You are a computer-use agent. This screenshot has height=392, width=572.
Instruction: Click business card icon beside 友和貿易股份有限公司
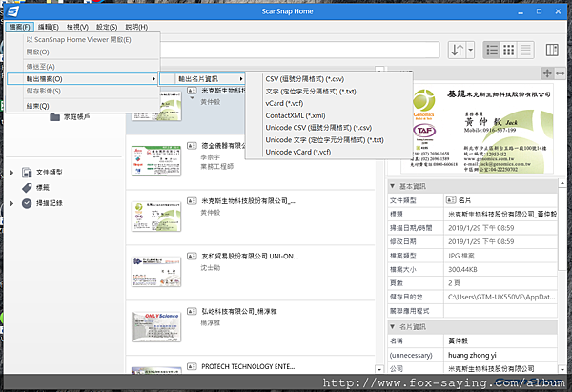192,257
